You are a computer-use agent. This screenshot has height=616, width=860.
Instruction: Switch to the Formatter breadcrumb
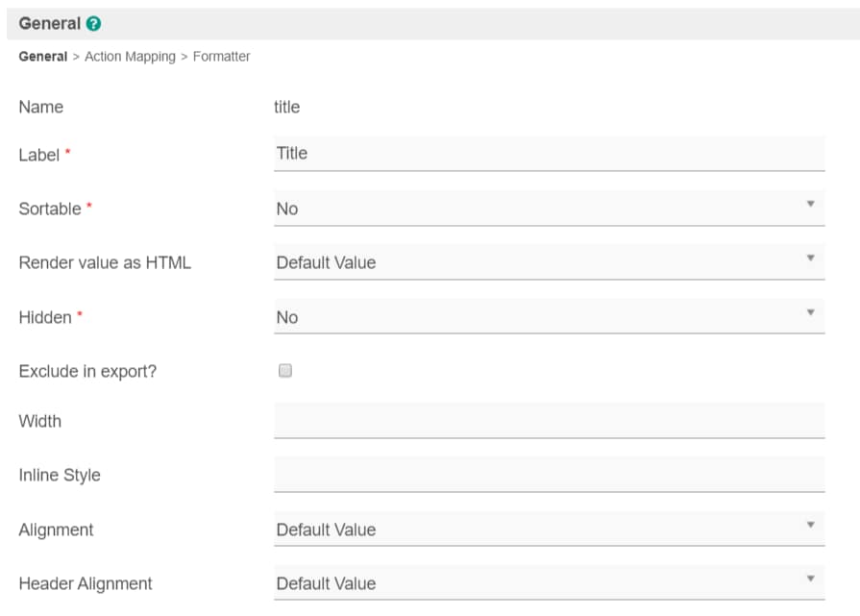click(221, 57)
